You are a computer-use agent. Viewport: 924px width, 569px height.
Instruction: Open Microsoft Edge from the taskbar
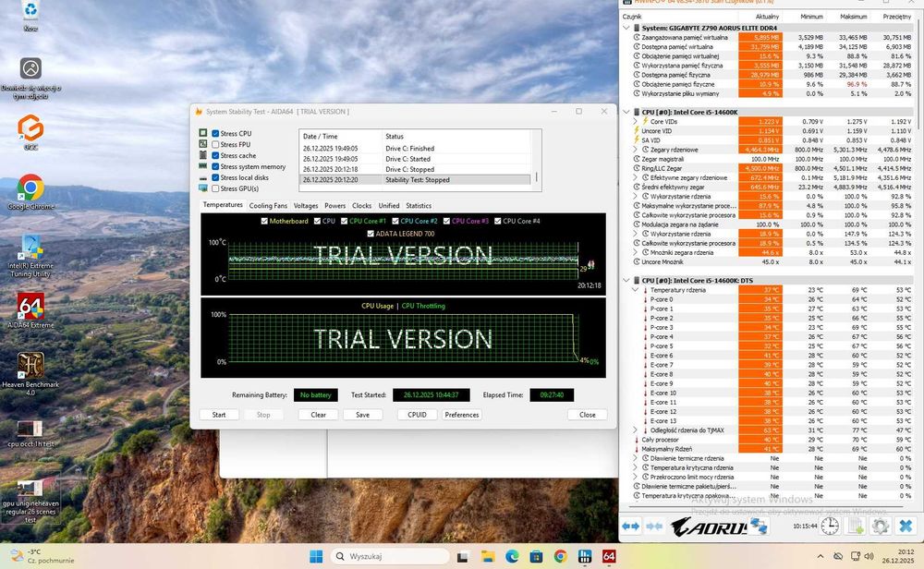(512, 556)
